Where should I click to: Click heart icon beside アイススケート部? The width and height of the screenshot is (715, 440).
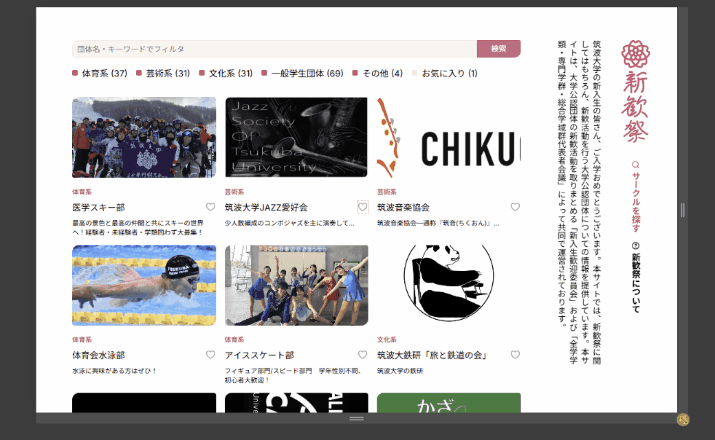[363, 355]
